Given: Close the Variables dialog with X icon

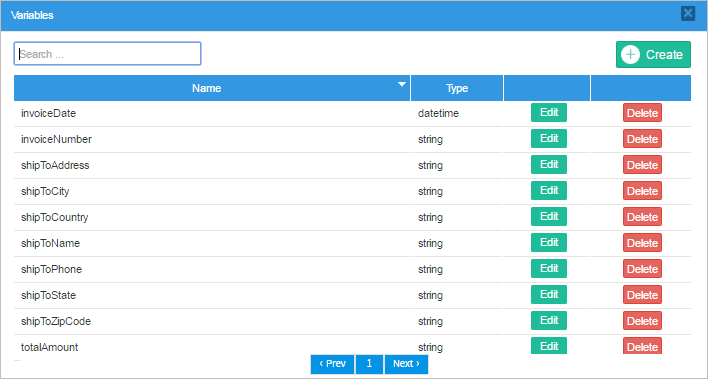Looking at the screenshot, I should click(x=688, y=14).
